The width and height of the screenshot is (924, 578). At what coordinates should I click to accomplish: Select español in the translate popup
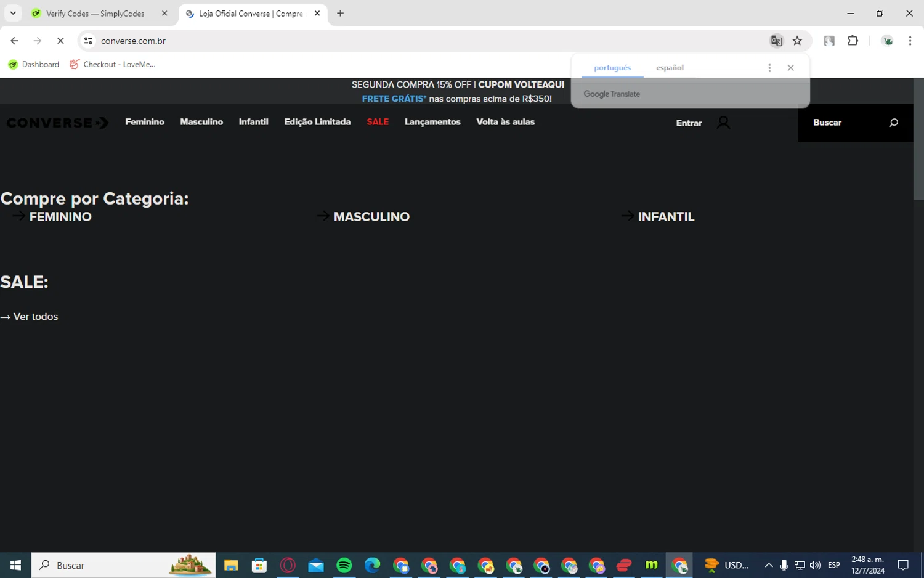(x=670, y=68)
